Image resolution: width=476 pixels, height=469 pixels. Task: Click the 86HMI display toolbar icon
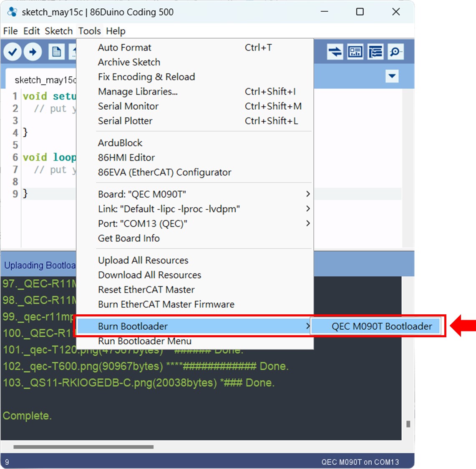tap(355, 52)
